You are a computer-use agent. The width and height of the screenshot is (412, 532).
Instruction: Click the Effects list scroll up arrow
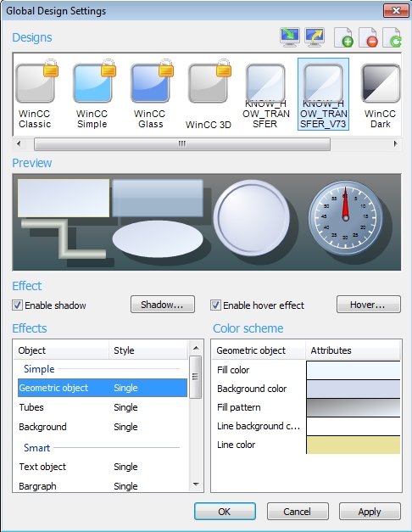point(196,348)
